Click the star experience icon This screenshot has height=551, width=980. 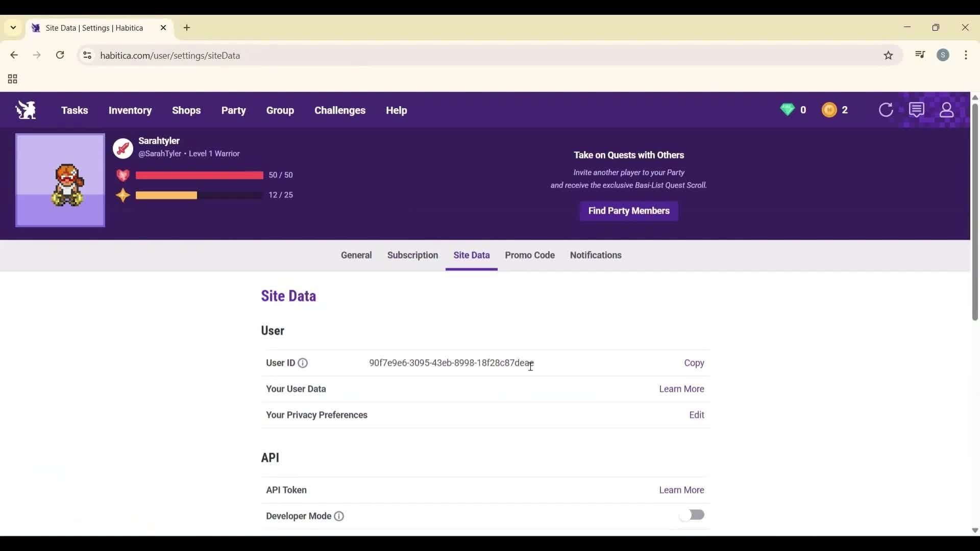[123, 195]
